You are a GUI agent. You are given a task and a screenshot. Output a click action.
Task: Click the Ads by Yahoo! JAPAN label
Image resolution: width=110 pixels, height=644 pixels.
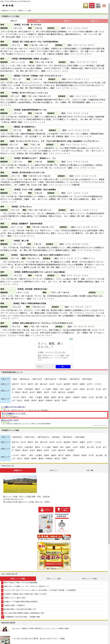point(100,425)
